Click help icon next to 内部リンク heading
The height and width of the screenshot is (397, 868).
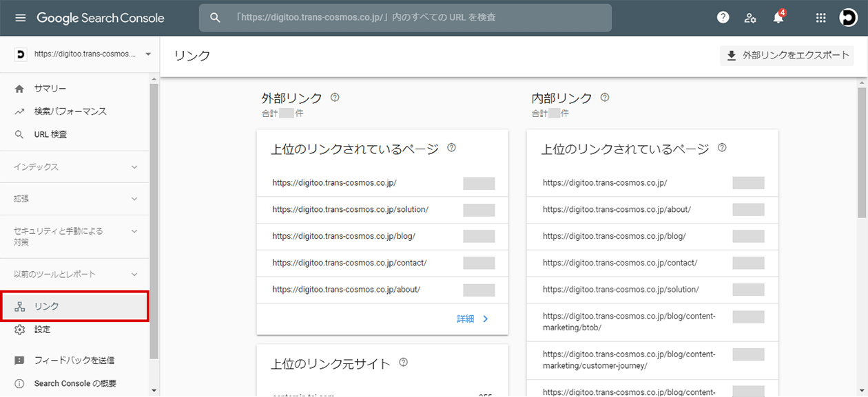coord(605,98)
